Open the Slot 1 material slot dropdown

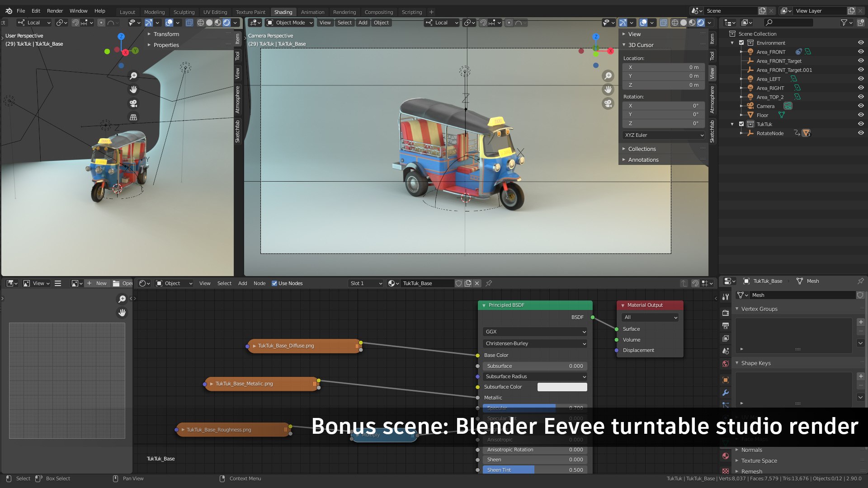pyautogui.click(x=366, y=283)
